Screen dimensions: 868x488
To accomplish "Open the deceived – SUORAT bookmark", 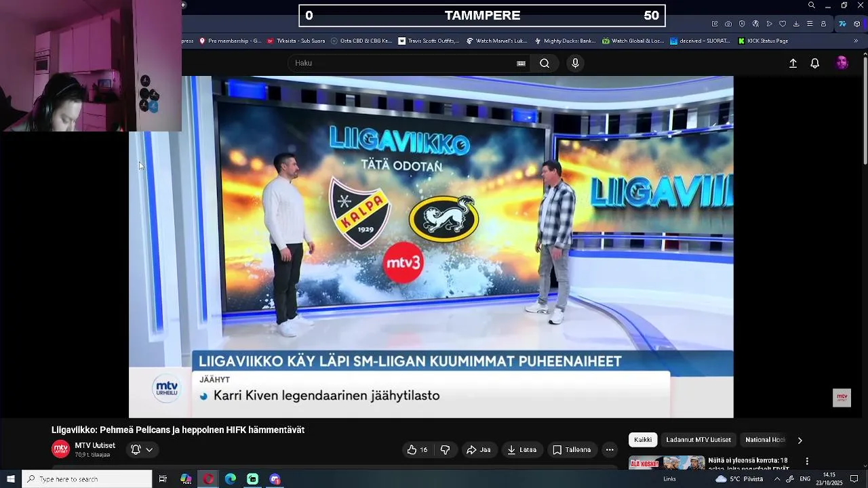I will click(700, 41).
